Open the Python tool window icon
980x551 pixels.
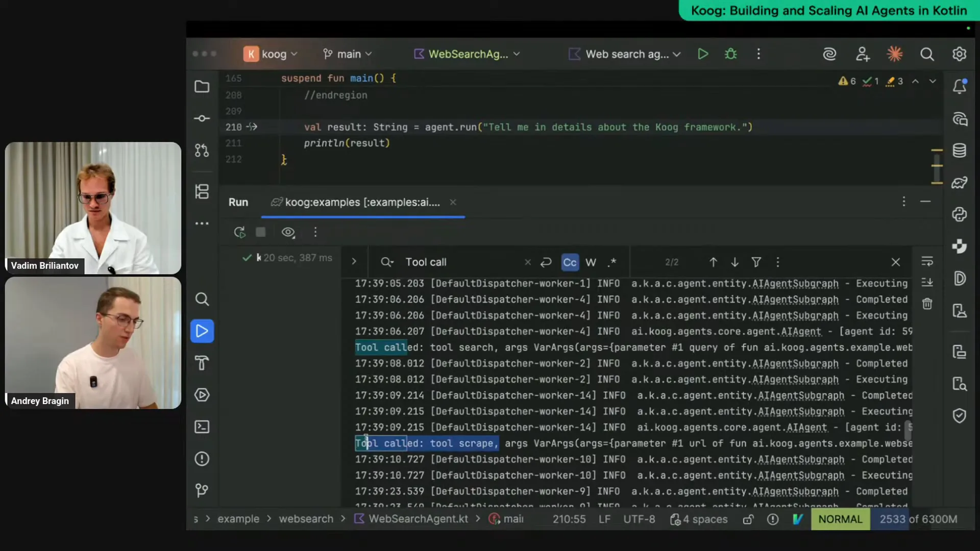960,214
